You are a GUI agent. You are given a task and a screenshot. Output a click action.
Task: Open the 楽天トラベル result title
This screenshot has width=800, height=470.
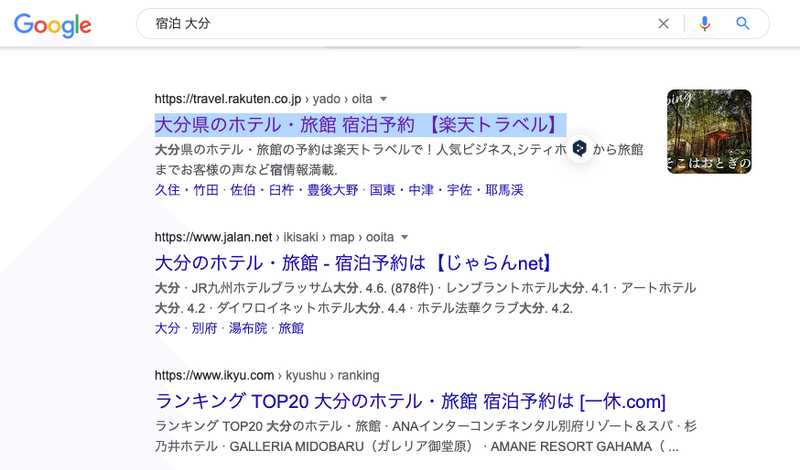click(360, 125)
